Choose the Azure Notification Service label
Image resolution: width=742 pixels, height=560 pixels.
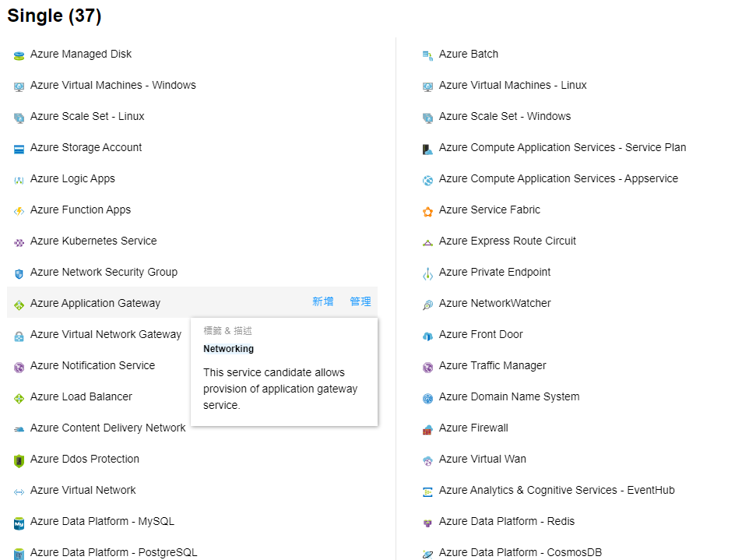pos(93,365)
